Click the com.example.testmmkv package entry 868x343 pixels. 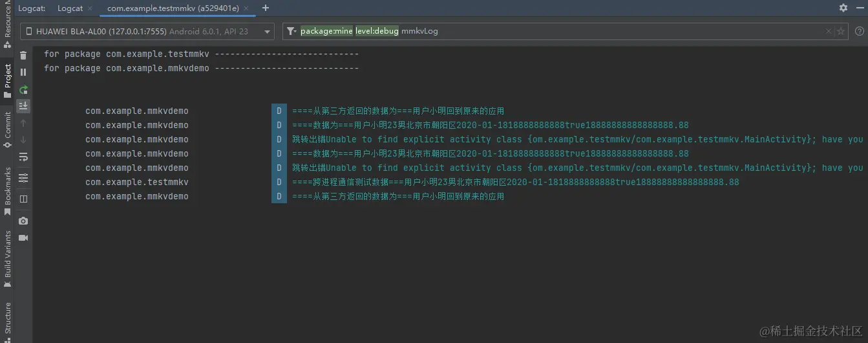(x=137, y=182)
